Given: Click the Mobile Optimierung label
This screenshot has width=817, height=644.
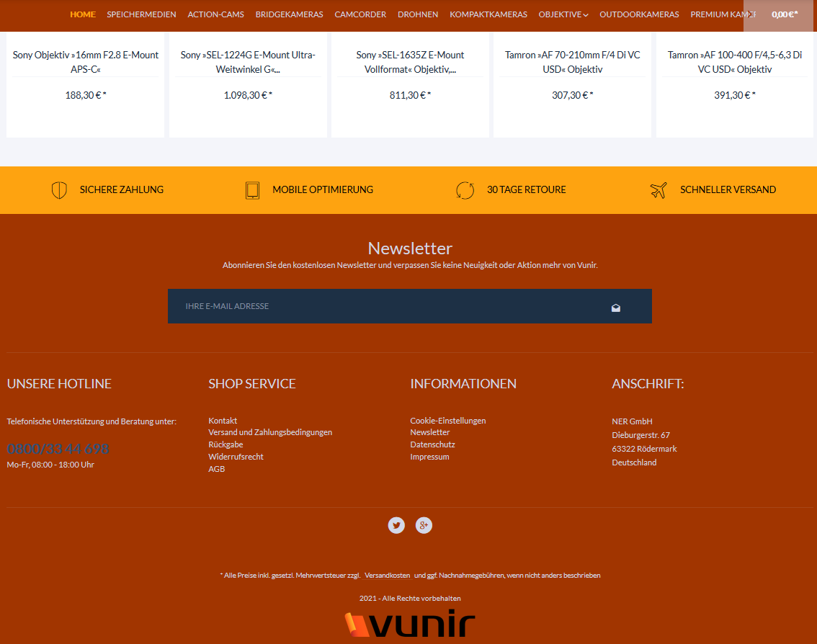Looking at the screenshot, I should (x=323, y=190).
